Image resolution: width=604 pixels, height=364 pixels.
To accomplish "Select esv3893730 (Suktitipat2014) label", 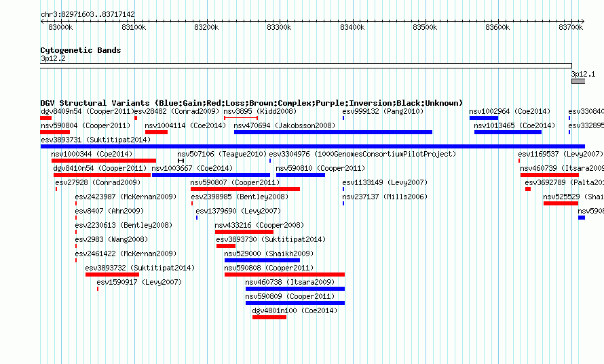I will pyautogui.click(x=271, y=240).
